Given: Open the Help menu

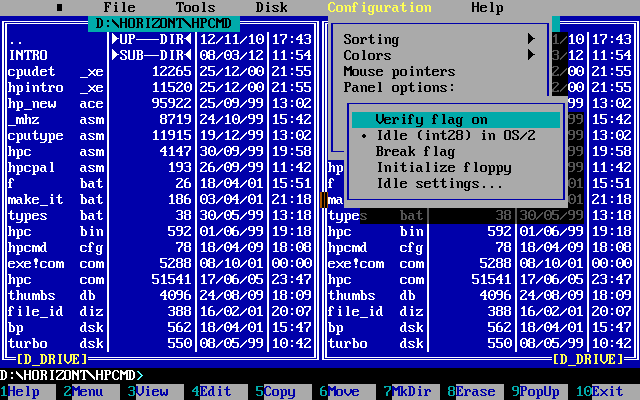Looking at the screenshot, I should tap(487, 7).
